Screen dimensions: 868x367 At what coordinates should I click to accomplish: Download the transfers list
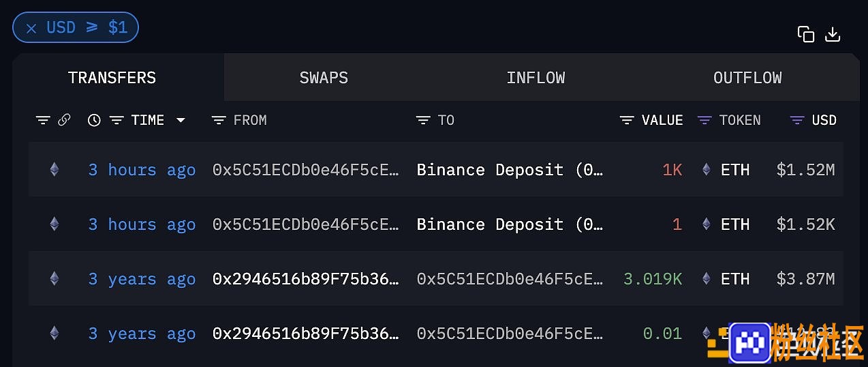[x=833, y=35]
